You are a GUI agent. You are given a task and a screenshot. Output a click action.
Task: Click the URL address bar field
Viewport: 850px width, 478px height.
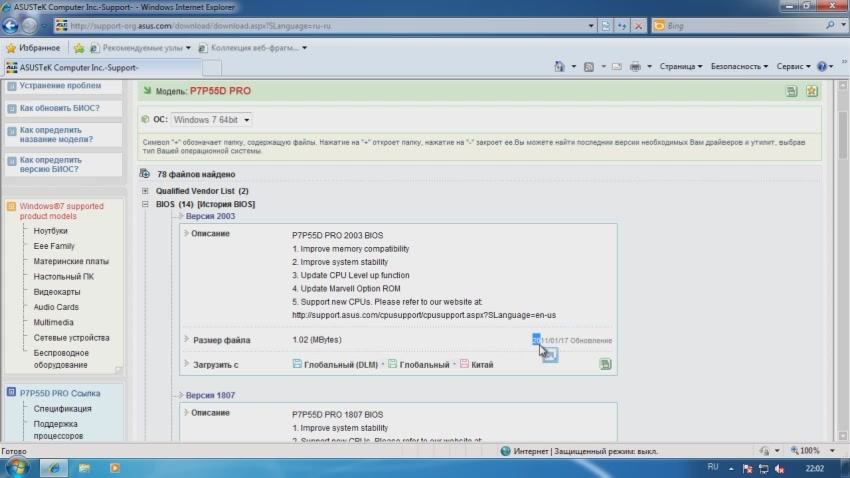click(325, 25)
